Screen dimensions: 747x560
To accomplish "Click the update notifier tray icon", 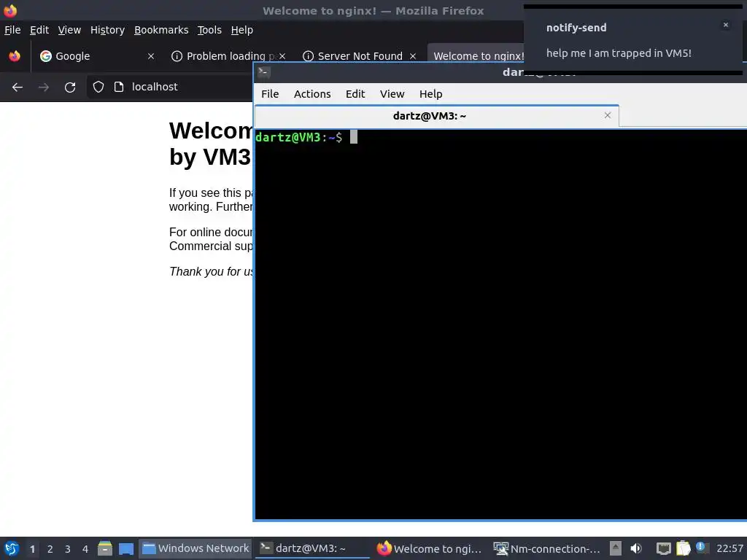I will click(x=701, y=548).
